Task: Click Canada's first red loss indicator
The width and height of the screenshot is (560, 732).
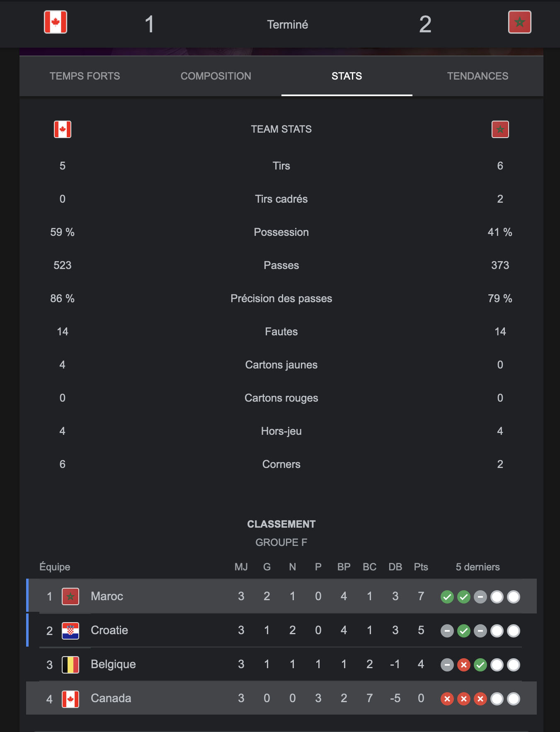Action: coord(447,699)
